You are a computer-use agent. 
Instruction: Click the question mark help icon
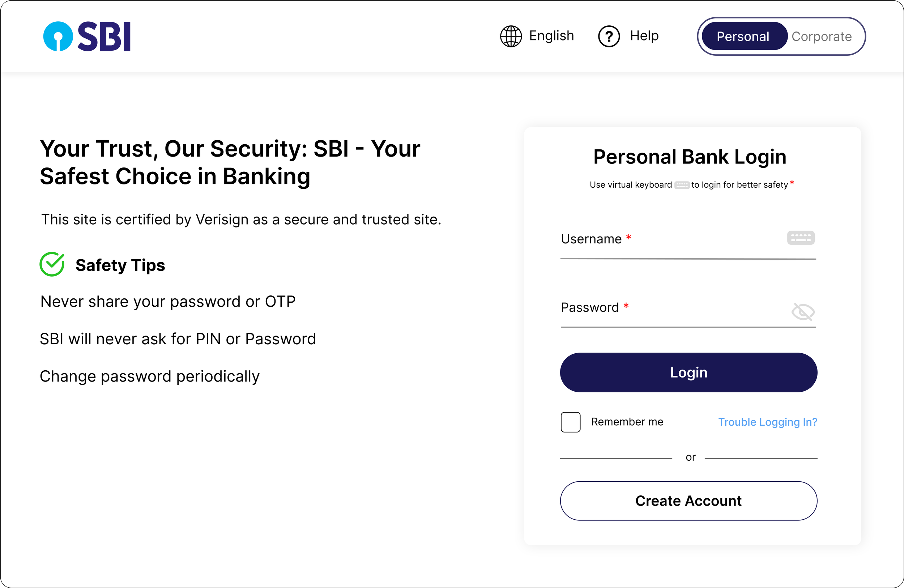pos(609,37)
